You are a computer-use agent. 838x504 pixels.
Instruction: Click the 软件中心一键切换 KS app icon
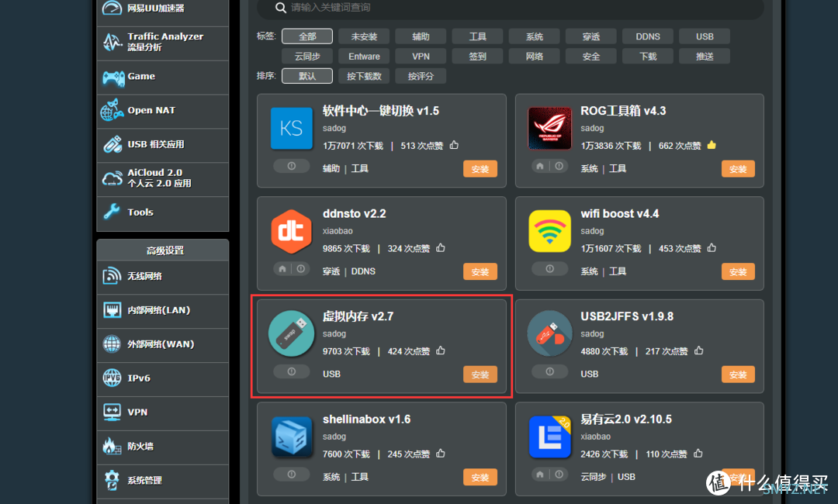click(x=291, y=128)
